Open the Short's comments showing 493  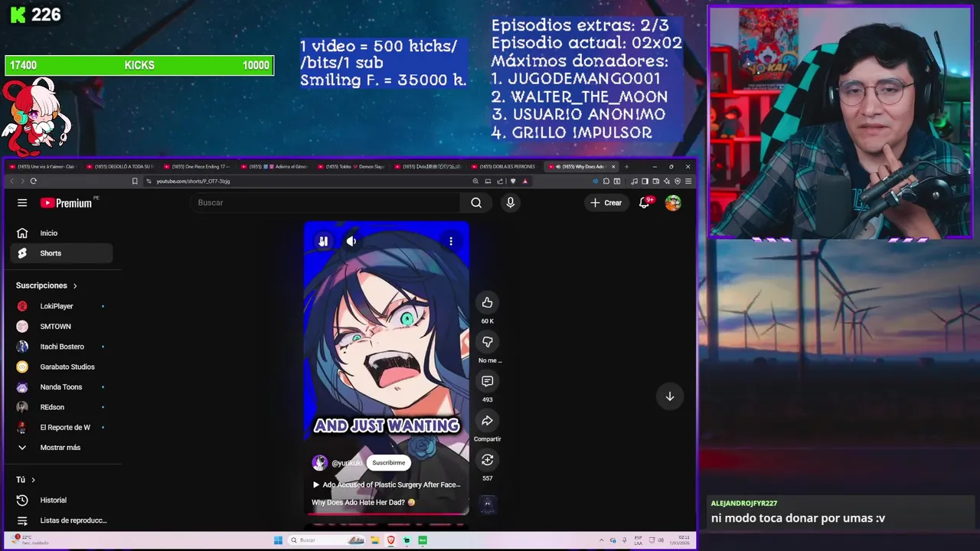point(487,381)
